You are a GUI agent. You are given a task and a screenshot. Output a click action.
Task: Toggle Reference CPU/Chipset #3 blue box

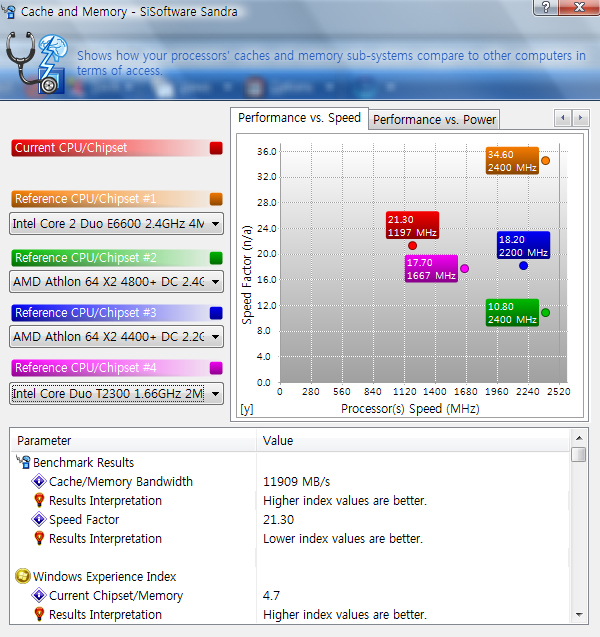click(x=216, y=313)
